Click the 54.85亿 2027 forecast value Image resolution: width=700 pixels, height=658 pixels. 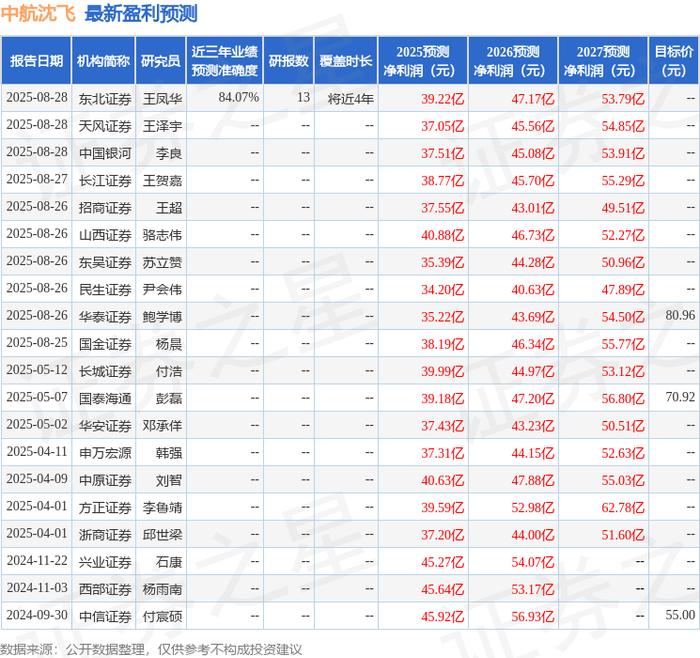coord(623,126)
